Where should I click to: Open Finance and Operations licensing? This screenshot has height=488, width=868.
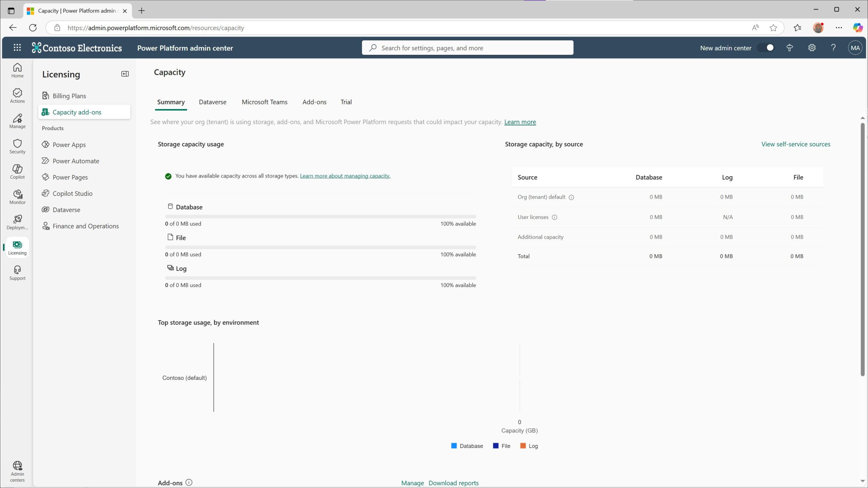(84, 226)
